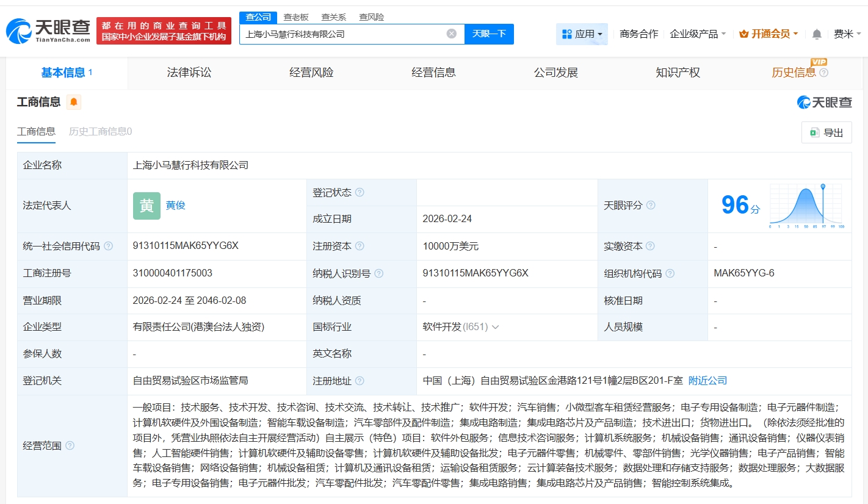The width and height of the screenshot is (868, 504).
Task: Open the notification bell icon
Action: point(817,34)
